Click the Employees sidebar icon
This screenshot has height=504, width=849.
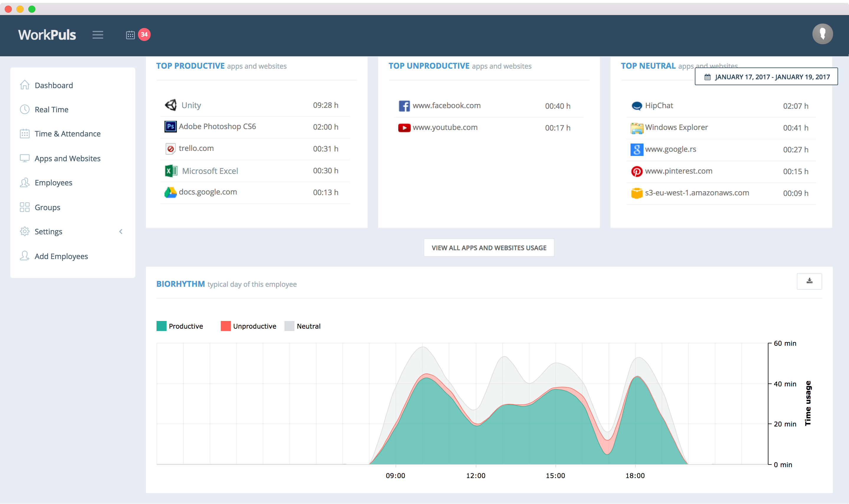(24, 182)
